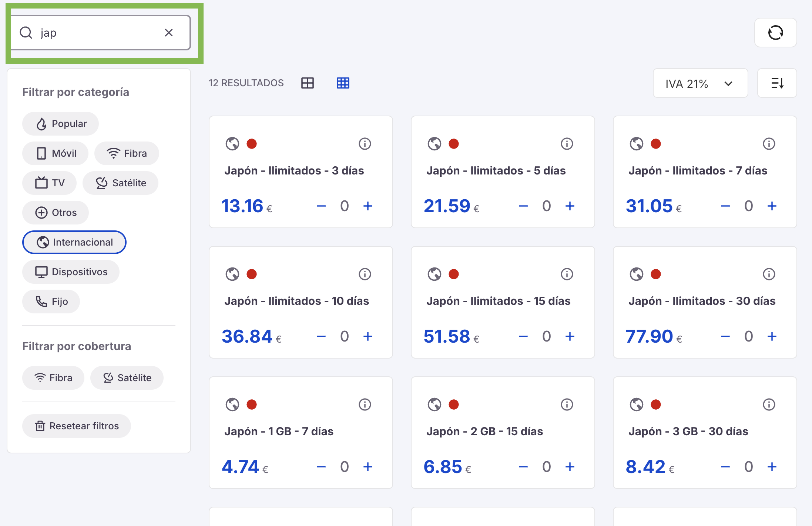Switch to two-column grid view

click(307, 83)
